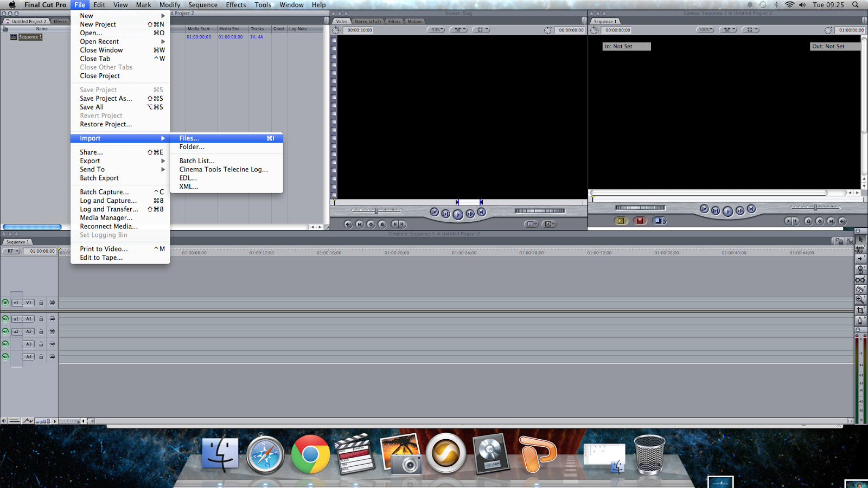Pick the Slip edit tool
This screenshot has height=488, width=868.
[860, 280]
